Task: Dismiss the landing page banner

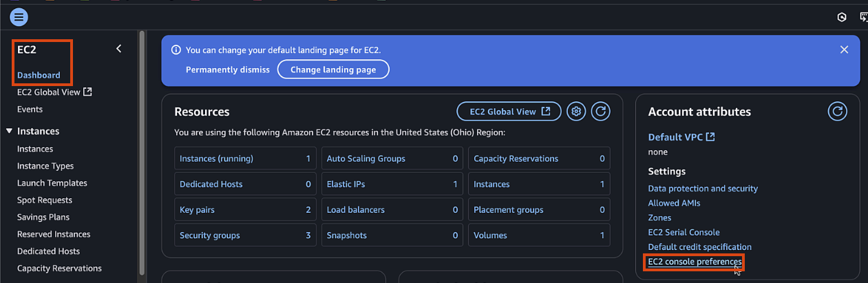Action: 844,50
